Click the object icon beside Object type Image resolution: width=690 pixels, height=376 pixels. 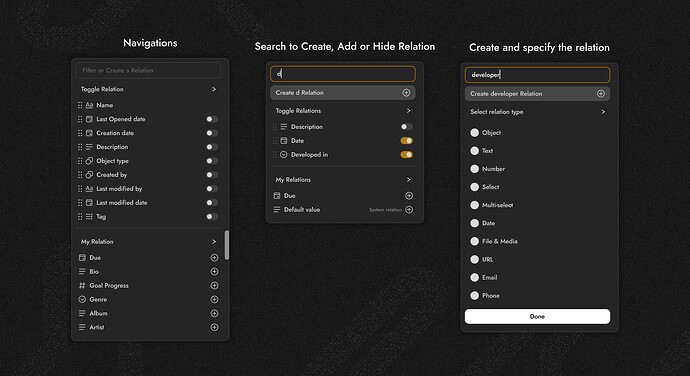click(89, 161)
